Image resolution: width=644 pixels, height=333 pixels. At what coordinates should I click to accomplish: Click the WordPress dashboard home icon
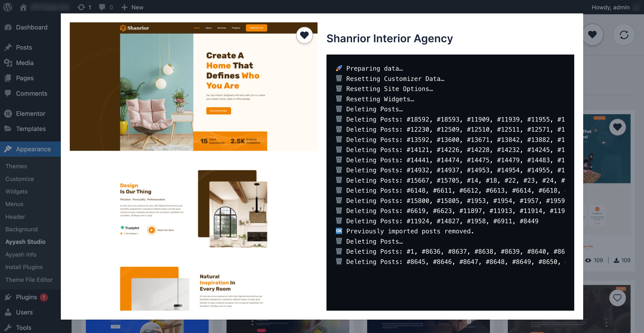[x=23, y=7]
